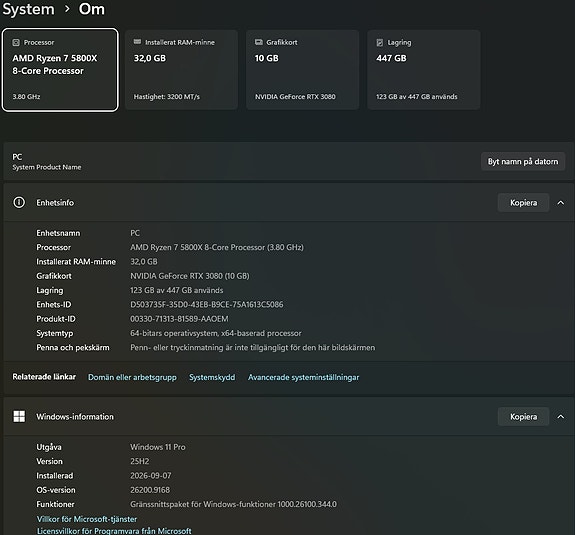Go back to System breadcrumb
575x535 pixels.
click(29, 9)
